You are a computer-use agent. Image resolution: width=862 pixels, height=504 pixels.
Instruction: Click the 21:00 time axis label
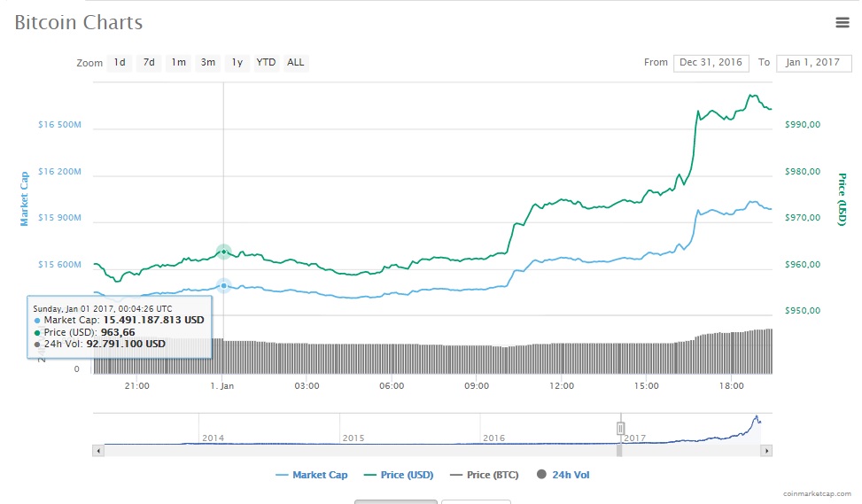click(137, 386)
